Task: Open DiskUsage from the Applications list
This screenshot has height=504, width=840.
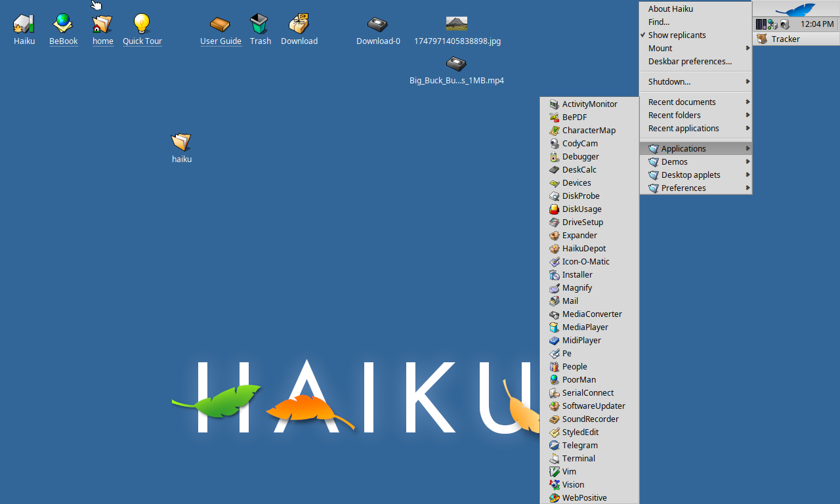Action: (x=589, y=209)
